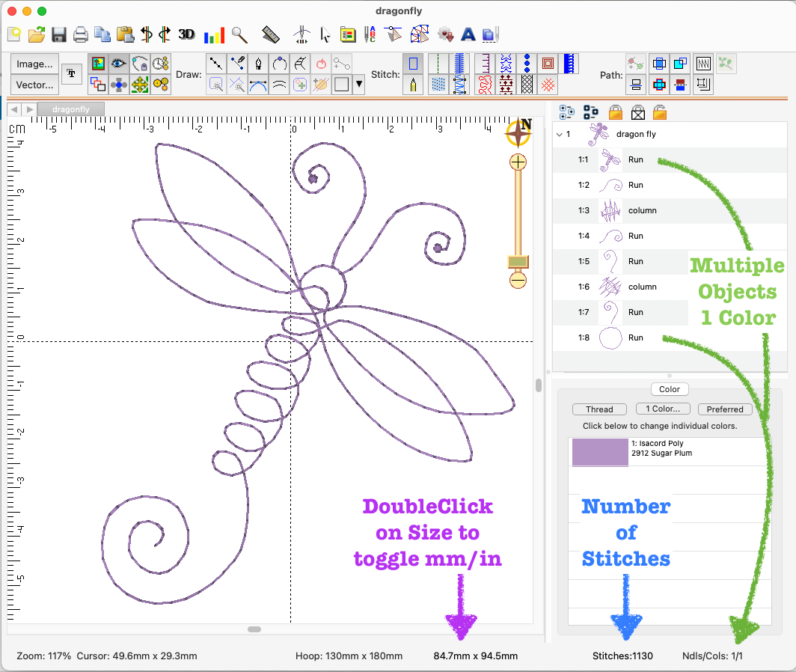
Task: Click the lettering 'A' icon
Action: click(x=468, y=34)
